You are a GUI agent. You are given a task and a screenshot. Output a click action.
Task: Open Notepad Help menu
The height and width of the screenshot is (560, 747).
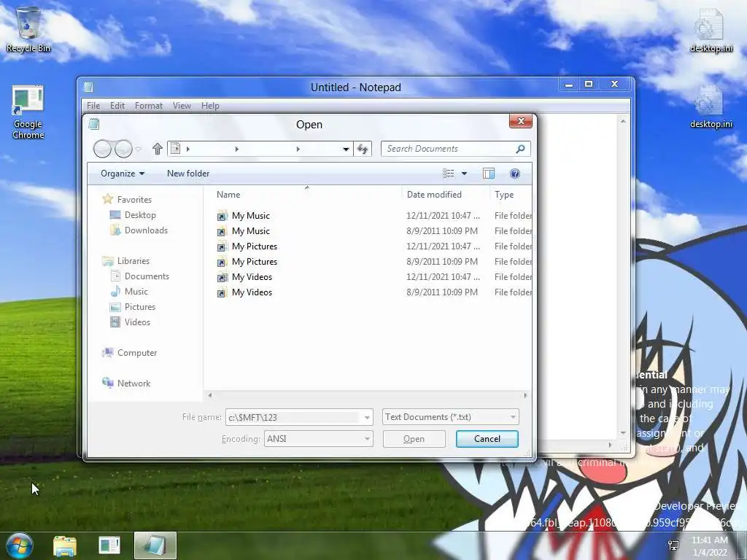click(210, 106)
